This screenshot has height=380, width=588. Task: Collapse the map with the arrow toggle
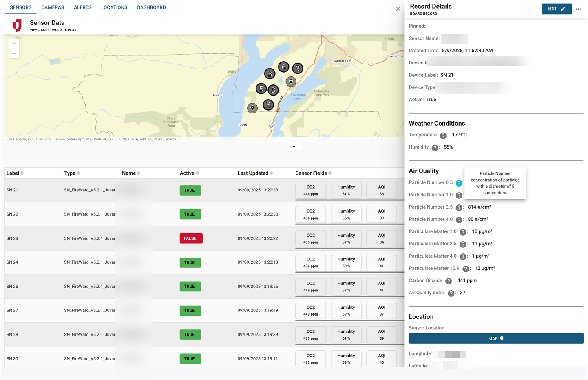294,146
